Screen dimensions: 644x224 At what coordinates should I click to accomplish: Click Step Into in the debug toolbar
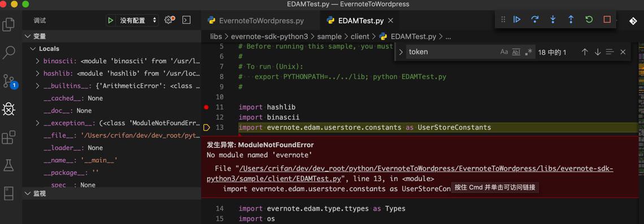553,19
